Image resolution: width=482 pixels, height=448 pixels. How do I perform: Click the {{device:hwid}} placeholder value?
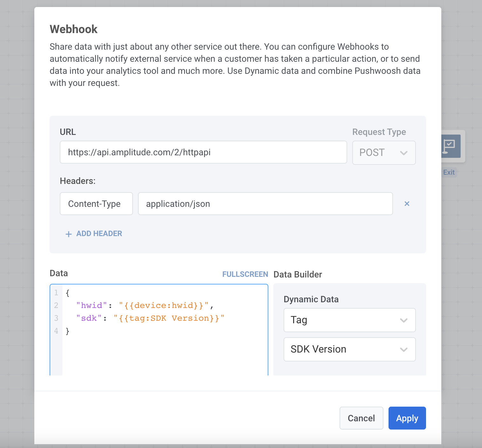tap(163, 305)
